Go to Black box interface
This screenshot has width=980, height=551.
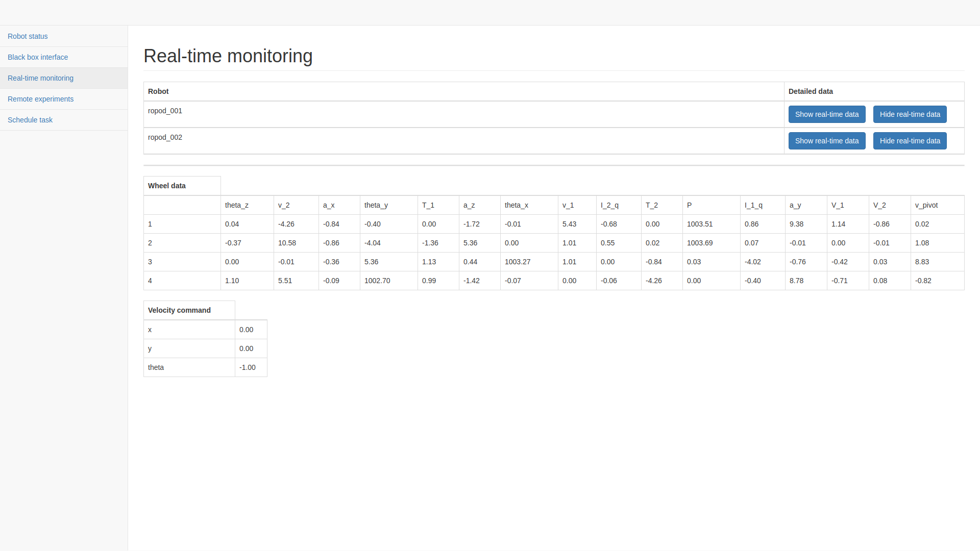coord(38,57)
